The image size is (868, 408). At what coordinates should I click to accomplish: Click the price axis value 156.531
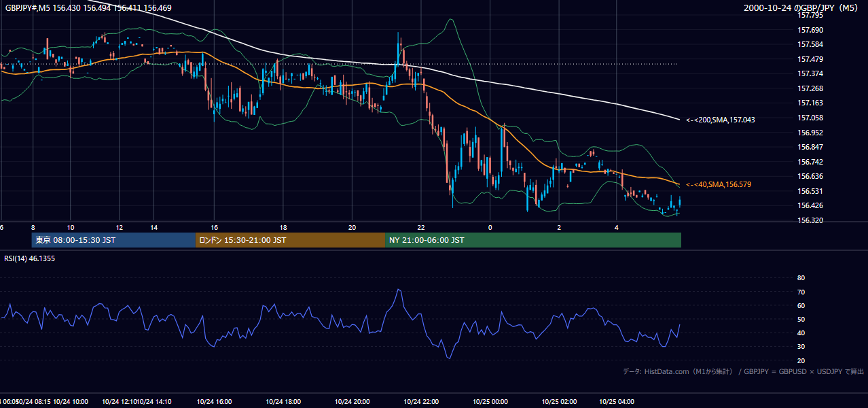click(810, 191)
